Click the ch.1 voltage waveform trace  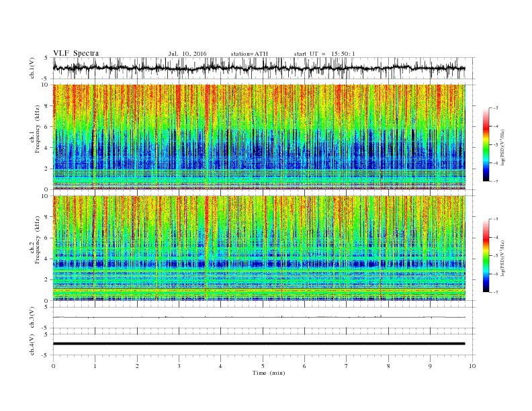click(x=259, y=68)
